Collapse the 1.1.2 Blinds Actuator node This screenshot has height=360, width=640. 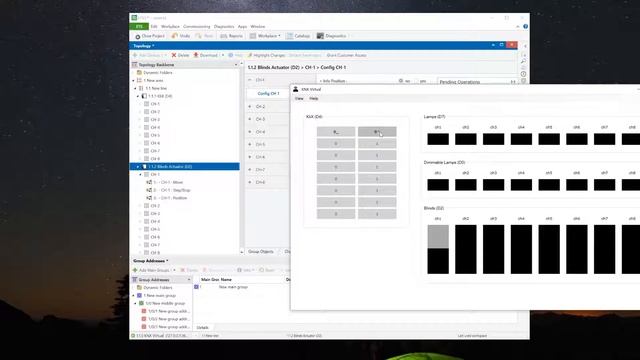138,167
